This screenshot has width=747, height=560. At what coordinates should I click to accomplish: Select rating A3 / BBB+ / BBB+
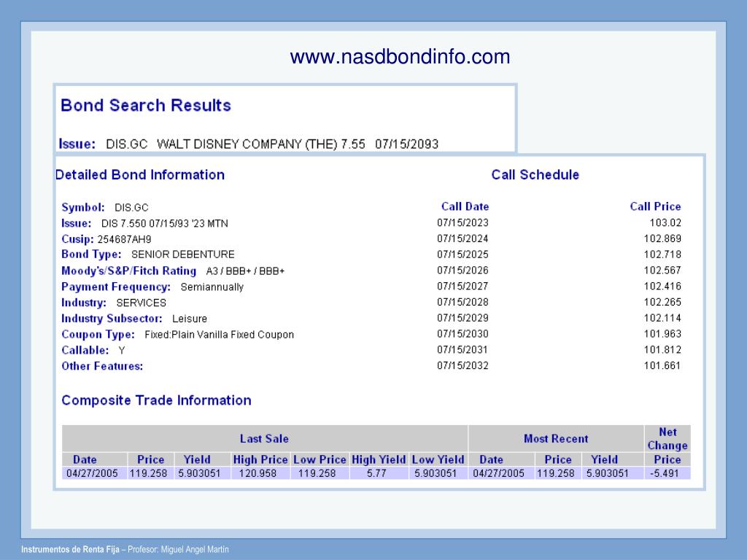[x=245, y=271]
